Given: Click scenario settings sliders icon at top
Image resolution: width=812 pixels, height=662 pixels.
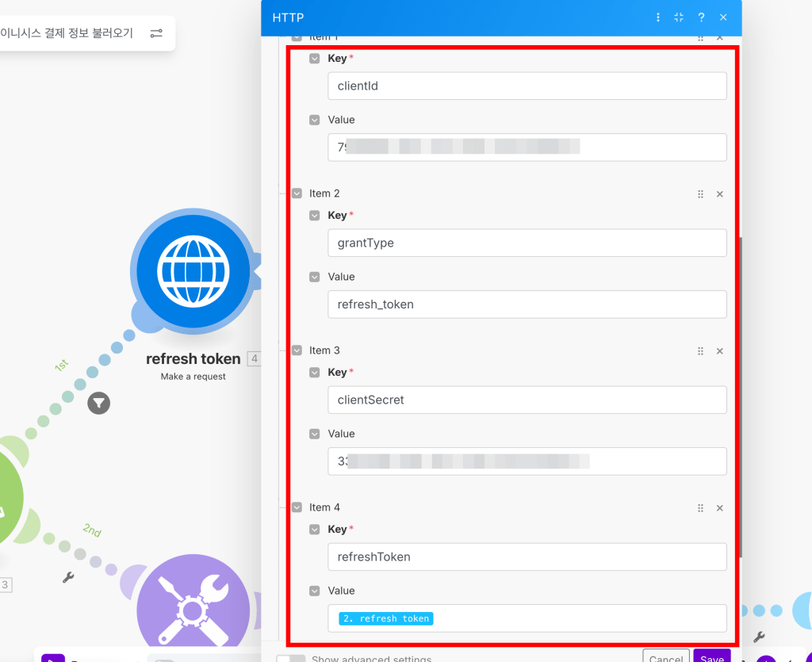Looking at the screenshot, I should coord(156,33).
